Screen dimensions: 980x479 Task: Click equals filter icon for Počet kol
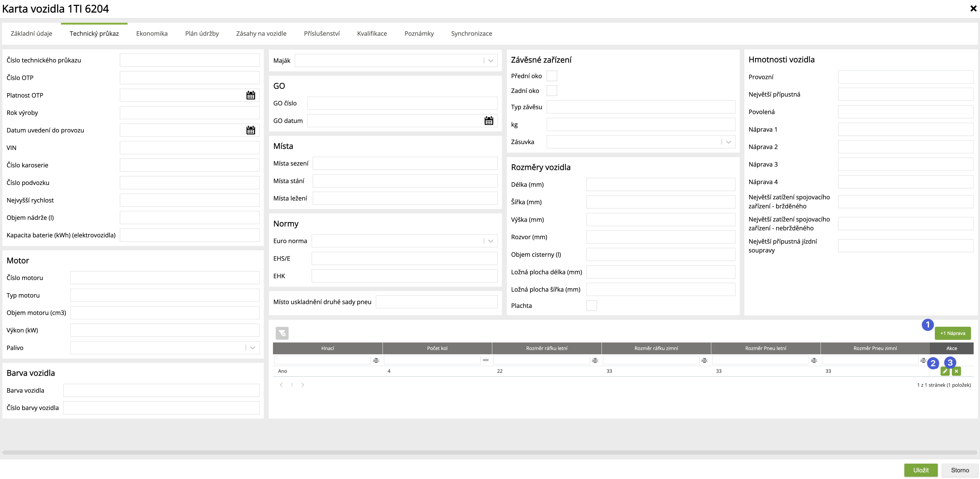click(485, 360)
